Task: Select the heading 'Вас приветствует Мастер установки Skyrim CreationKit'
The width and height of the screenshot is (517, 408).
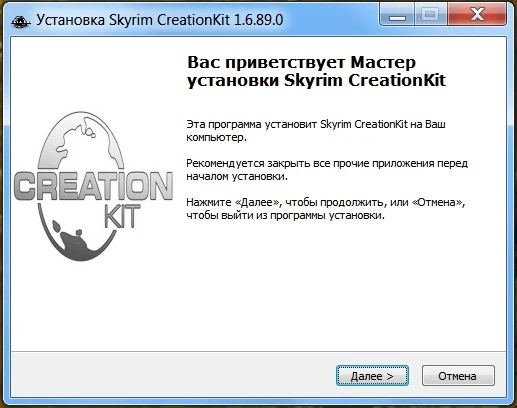Action: coord(316,71)
